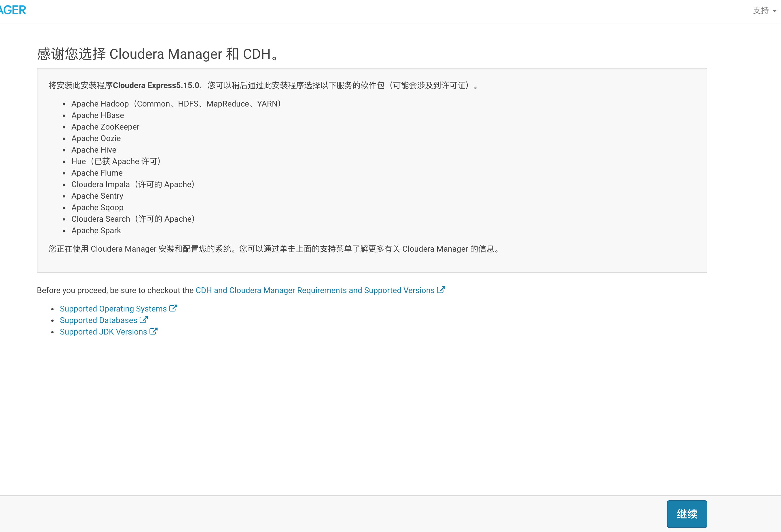Click the bold 支持 word in paragraph

coord(328,249)
